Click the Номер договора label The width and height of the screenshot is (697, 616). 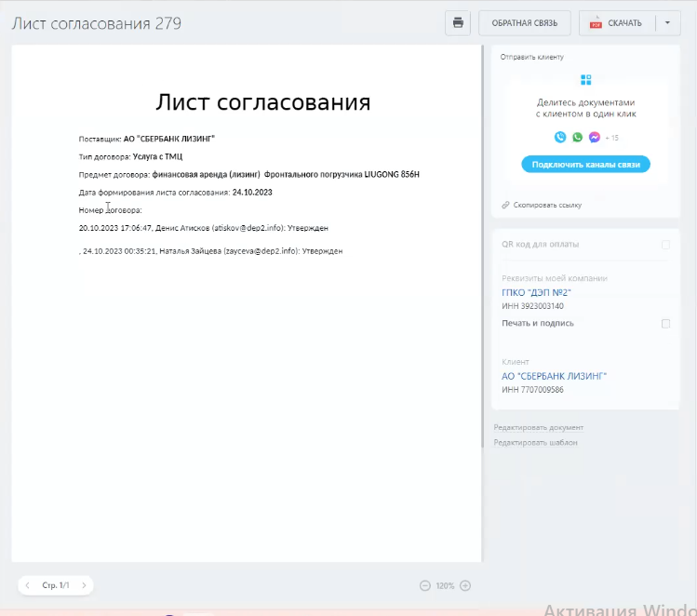click(x=110, y=210)
